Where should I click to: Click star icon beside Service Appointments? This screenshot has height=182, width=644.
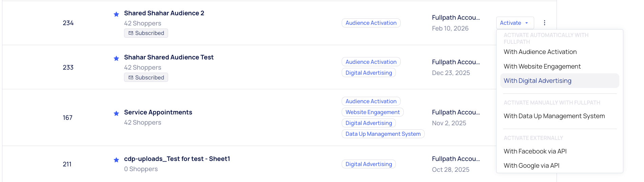click(116, 113)
